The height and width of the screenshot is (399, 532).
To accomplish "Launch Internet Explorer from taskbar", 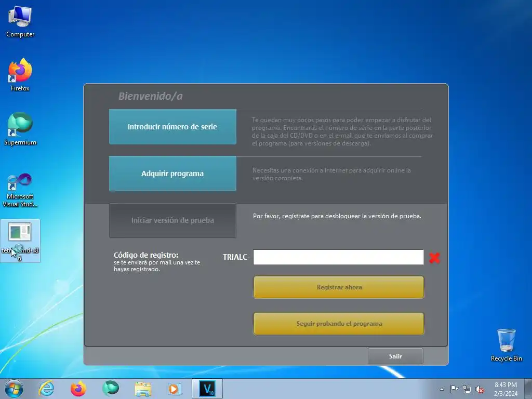I will click(46, 389).
